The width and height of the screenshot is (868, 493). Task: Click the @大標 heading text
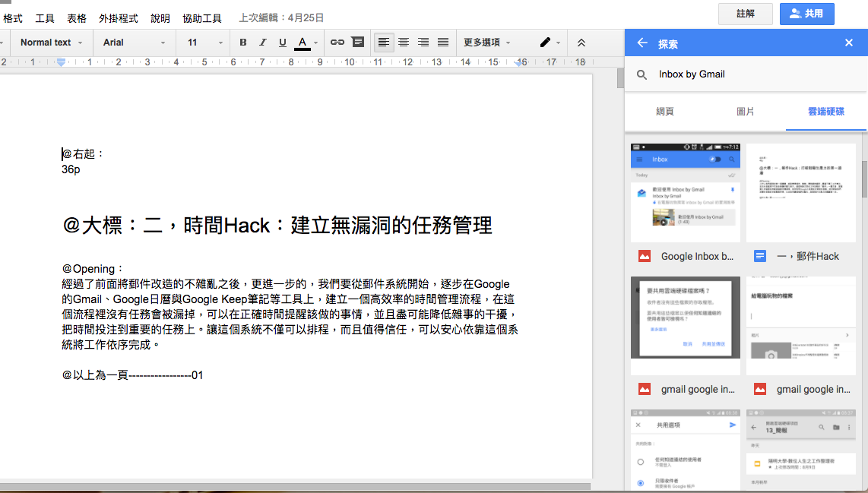point(277,225)
